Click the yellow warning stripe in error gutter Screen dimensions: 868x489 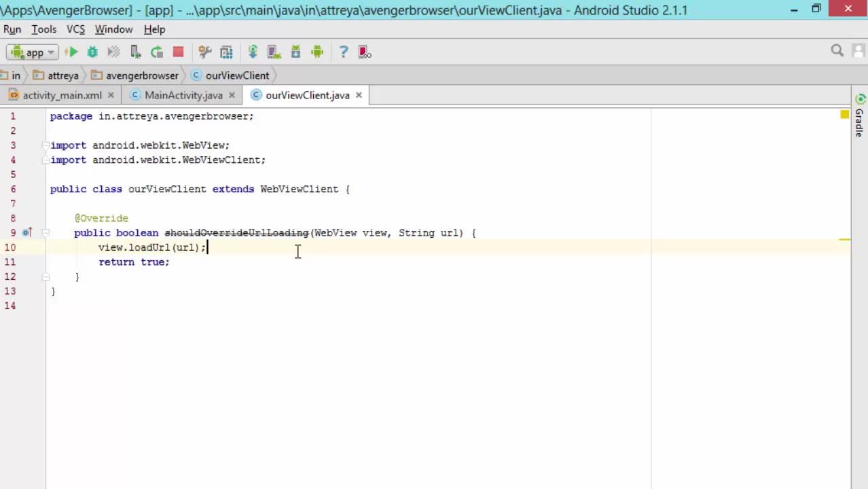(844, 240)
